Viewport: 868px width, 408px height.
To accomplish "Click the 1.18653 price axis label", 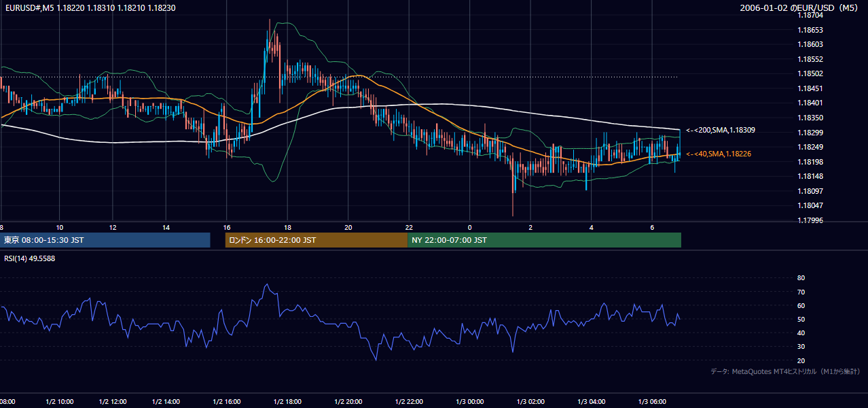I will coord(810,30).
